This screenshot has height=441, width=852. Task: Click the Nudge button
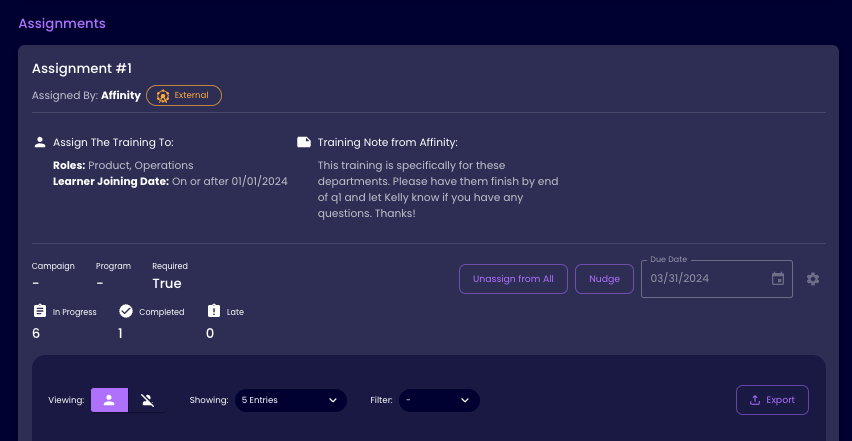coord(604,279)
